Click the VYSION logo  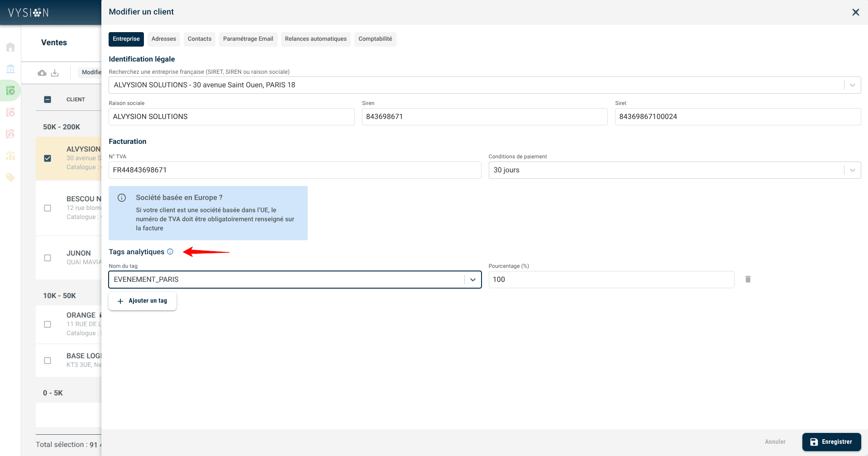(28, 13)
